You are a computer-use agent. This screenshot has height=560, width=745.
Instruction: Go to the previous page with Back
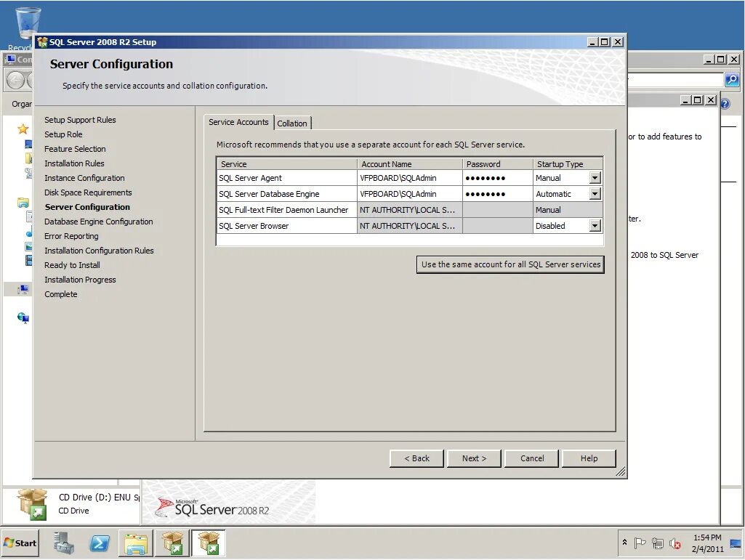416,458
